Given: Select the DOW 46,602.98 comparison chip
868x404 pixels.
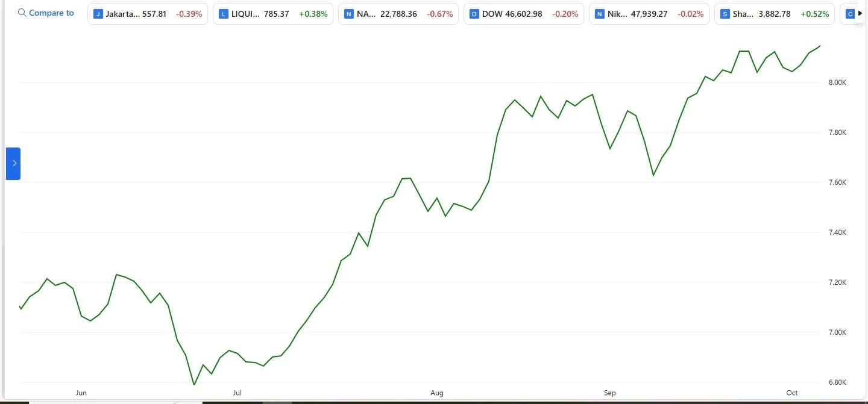Looking at the screenshot, I should coord(523,14).
